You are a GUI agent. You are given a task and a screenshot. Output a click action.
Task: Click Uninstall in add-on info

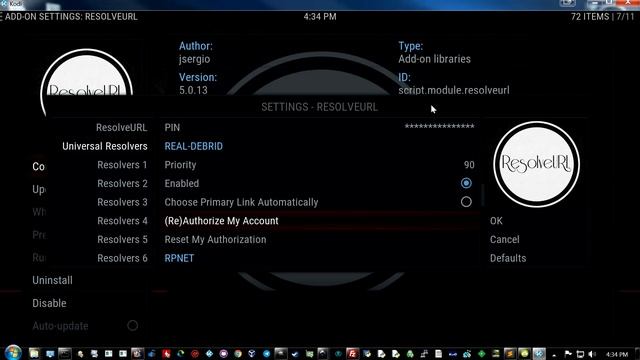tap(52, 280)
